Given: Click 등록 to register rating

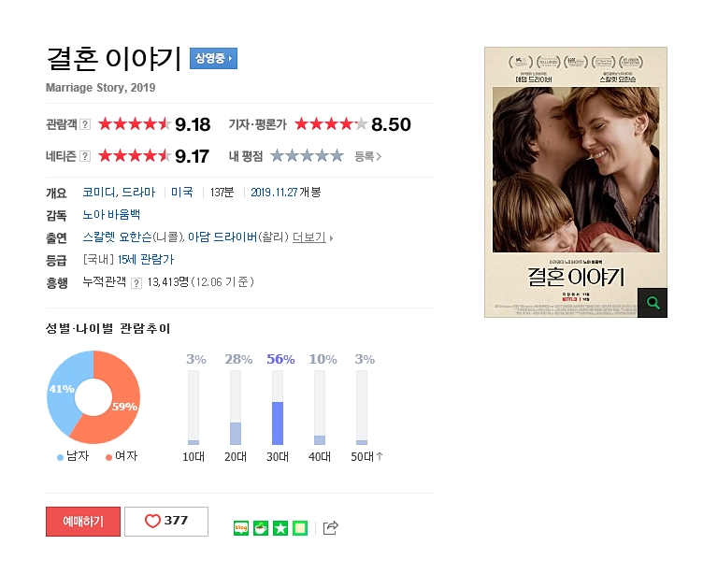Looking at the screenshot, I should point(367,156).
